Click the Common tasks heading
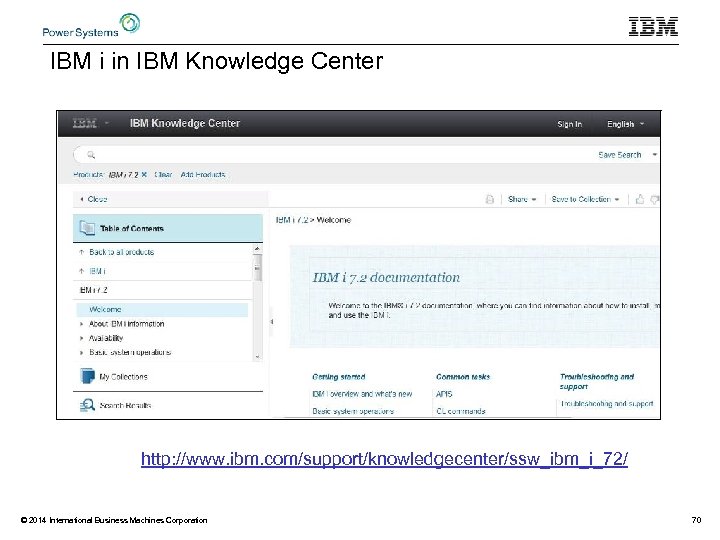The width and height of the screenshot is (720, 540). 463,377
